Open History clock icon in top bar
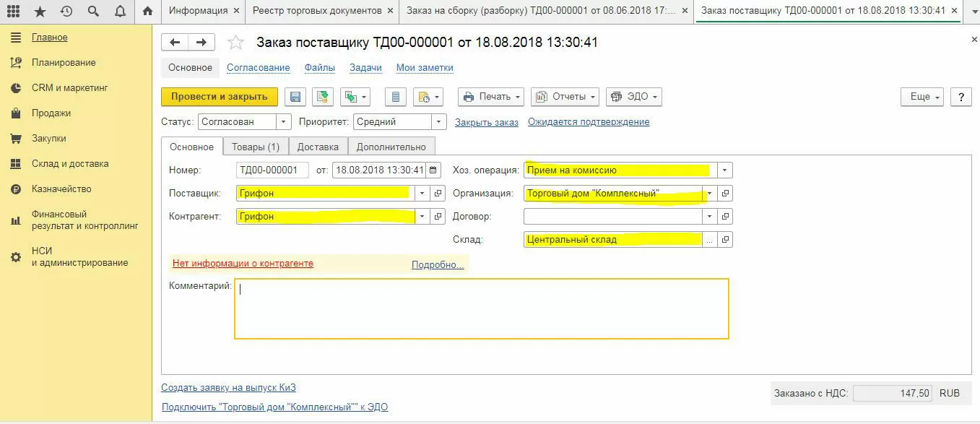This screenshot has height=424, width=980. (x=66, y=11)
